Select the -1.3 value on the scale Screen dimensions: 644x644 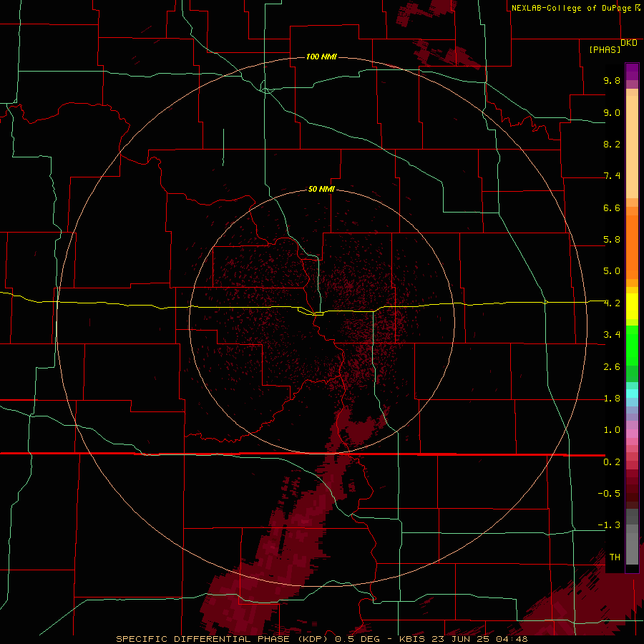pos(609,525)
